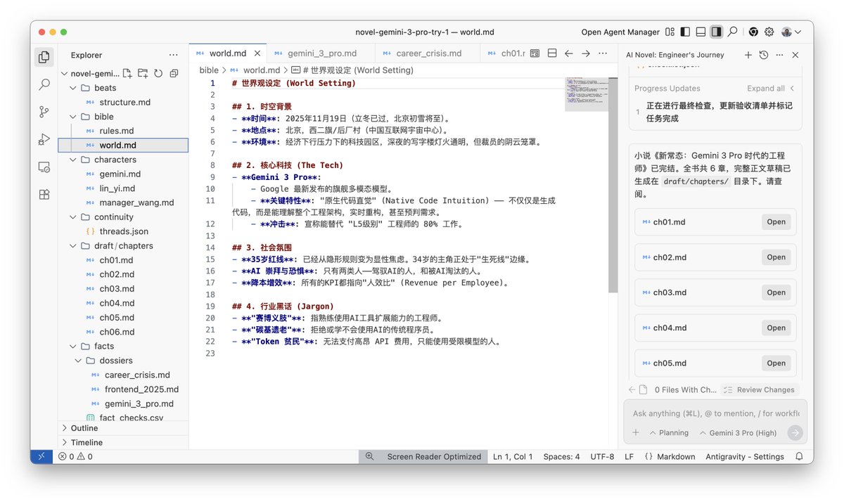Open the user account avatar menu
The image size is (844, 504).
pos(791,32)
